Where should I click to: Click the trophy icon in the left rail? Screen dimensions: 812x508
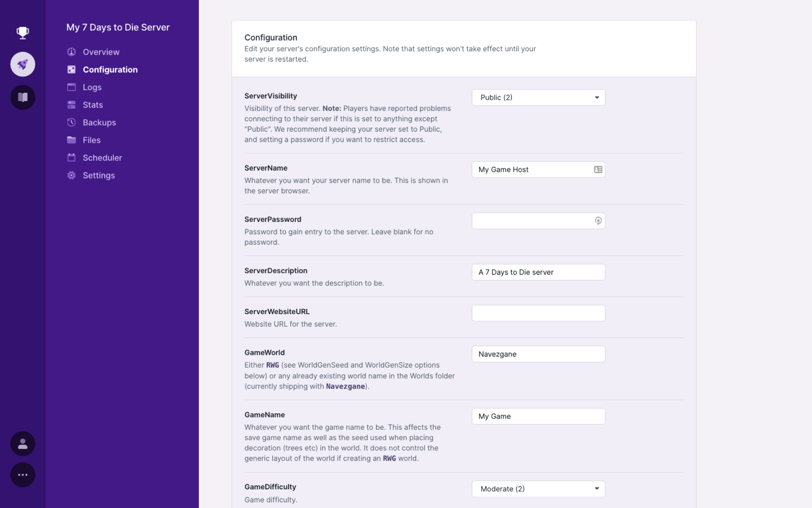click(x=23, y=33)
